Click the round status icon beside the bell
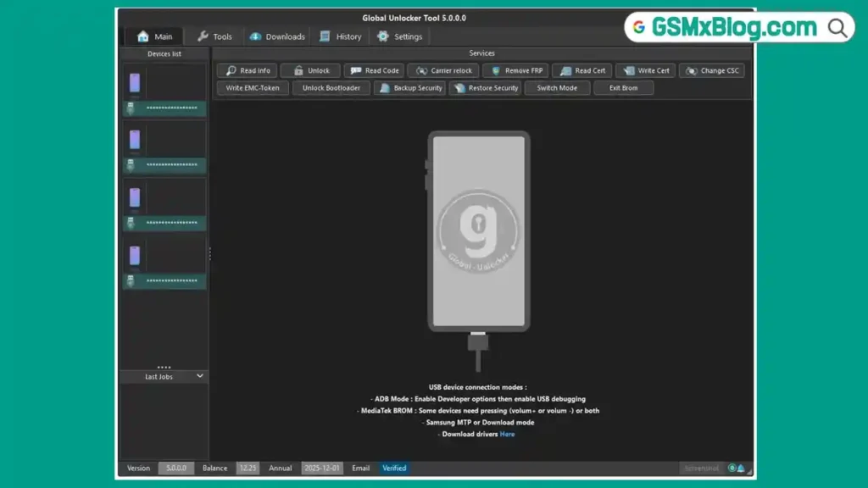868x488 pixels. (732, 468)
